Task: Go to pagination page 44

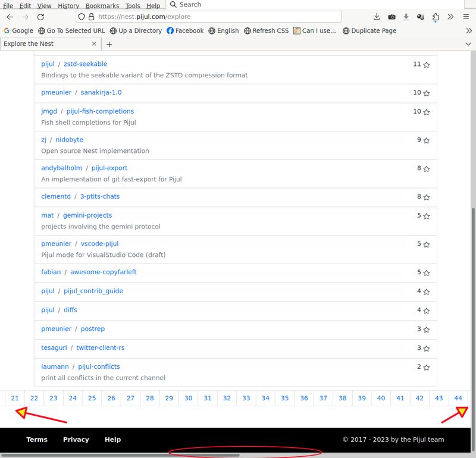Action: (458, 398)
